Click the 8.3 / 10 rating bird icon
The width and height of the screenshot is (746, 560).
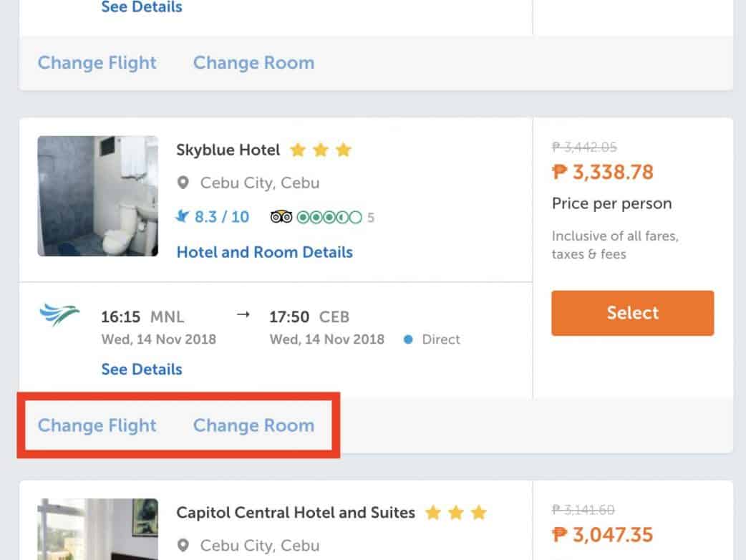tap(183, 216)
